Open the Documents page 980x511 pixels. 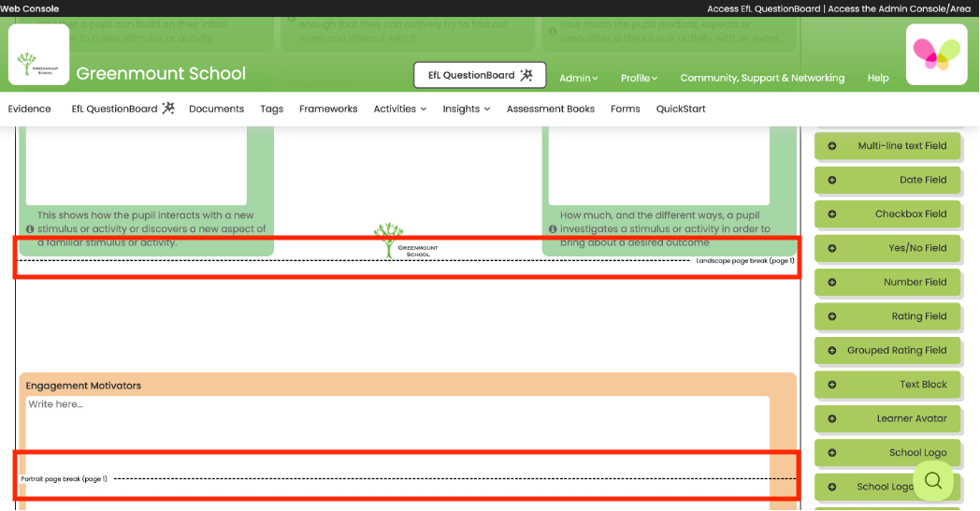216,109
